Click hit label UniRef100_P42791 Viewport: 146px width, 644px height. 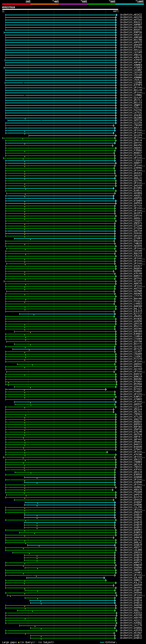131,110
